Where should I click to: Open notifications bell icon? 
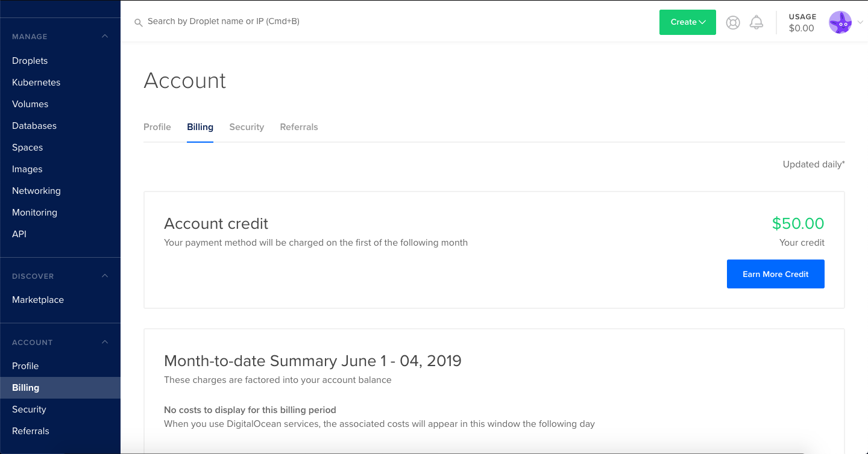[756, 22]
